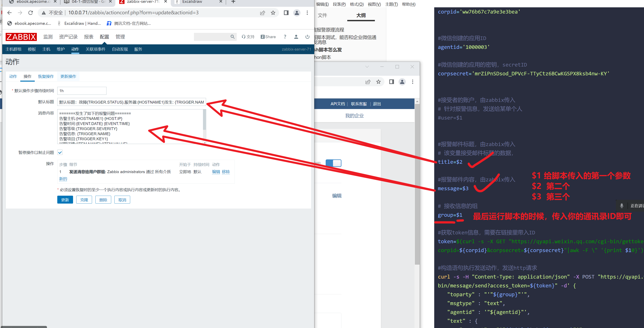Click the share icon in Zabbix address bar

(263, 13)
